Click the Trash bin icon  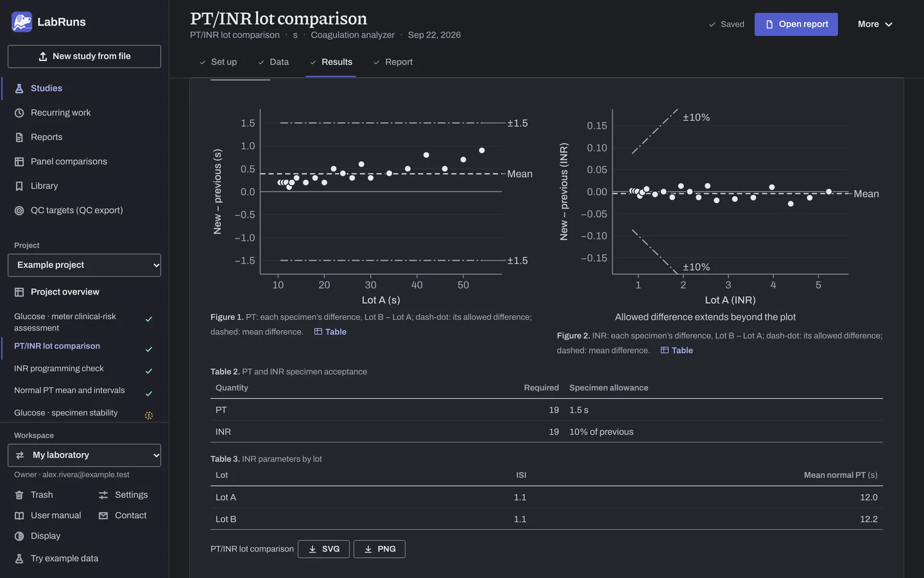(x=19, y=495)
